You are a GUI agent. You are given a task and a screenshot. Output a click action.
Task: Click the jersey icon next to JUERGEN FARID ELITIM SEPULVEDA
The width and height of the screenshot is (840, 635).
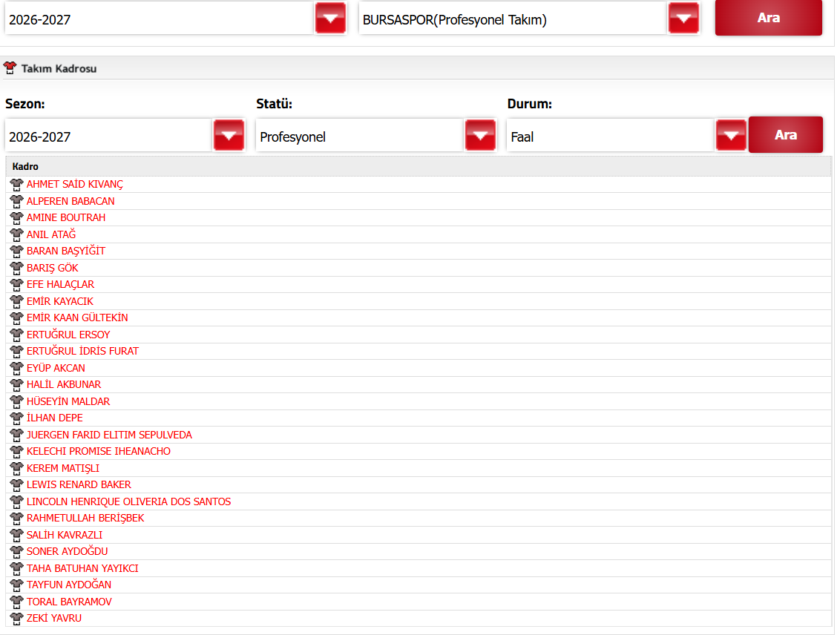[x=16, y=435]
